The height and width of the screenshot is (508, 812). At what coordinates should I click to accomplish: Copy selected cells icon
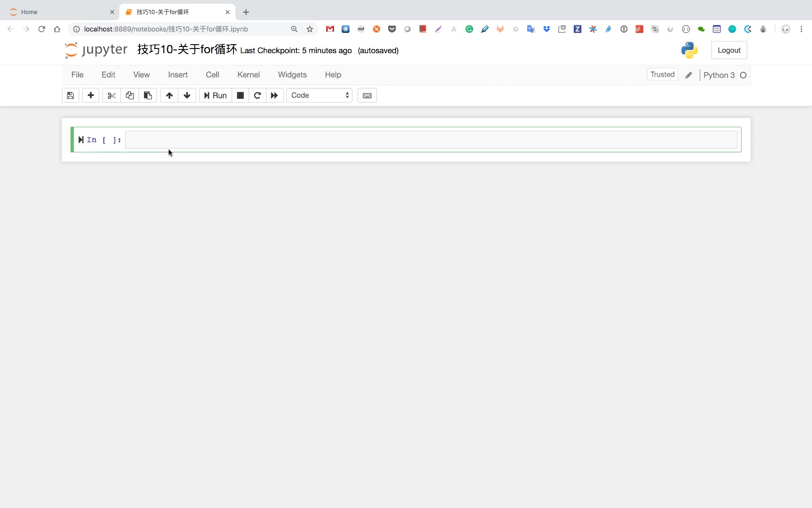(130, 95)
